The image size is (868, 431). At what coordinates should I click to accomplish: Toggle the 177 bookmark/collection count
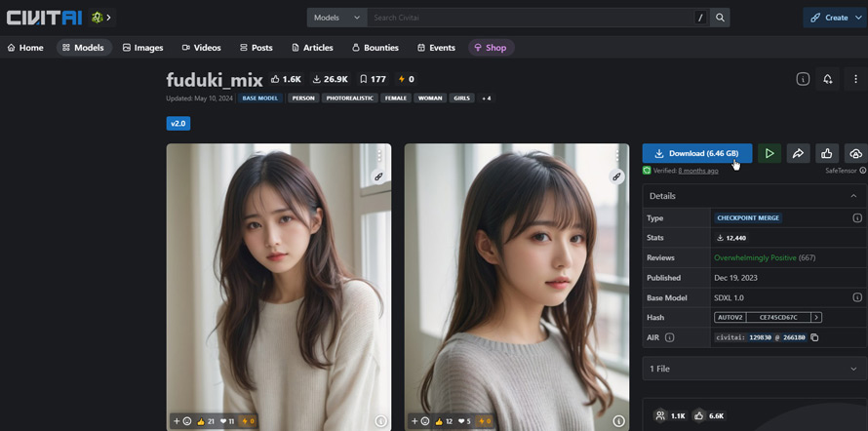click(x=373, y=79)
